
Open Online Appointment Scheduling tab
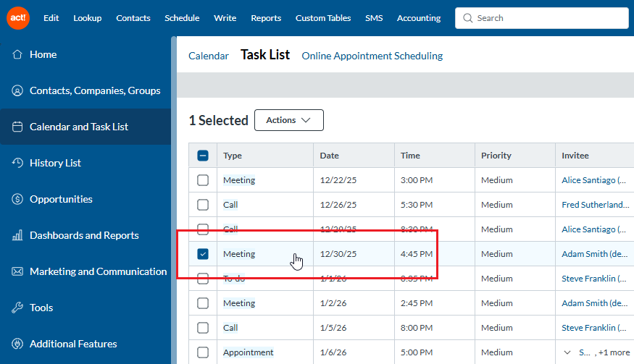[x=372, y=56]
